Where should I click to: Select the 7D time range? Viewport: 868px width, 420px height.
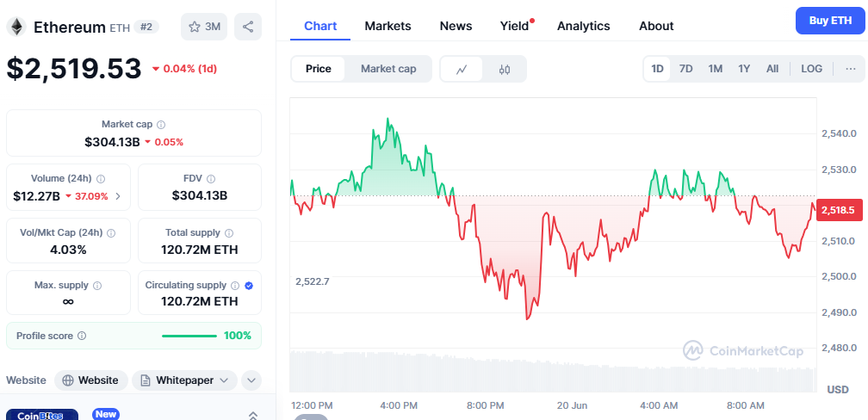pyautogui.click(x=685, y=69)
